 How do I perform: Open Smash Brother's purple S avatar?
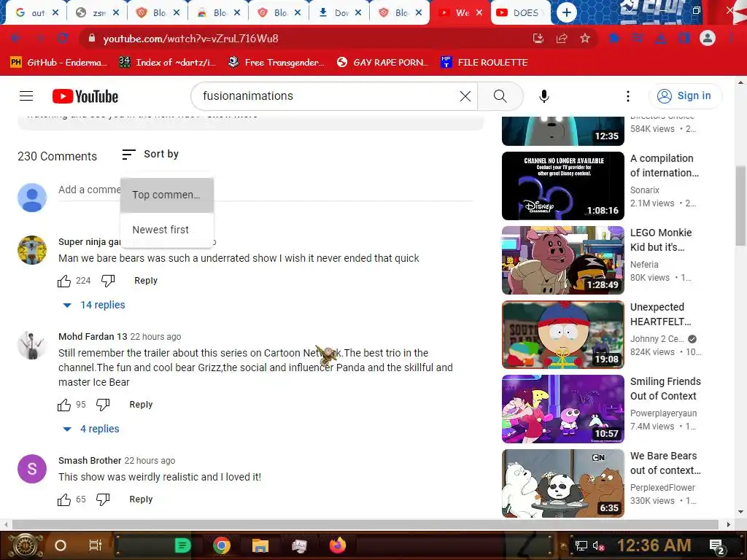32,469
